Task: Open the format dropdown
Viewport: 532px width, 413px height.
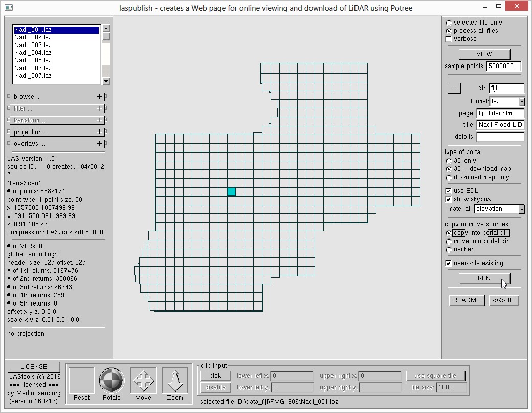Action: point(521,102)
